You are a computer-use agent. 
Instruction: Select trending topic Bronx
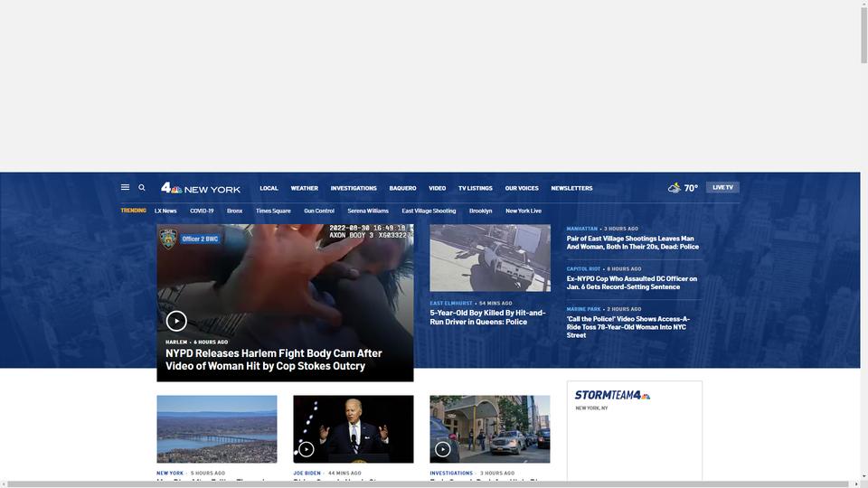tap(235, 211)
